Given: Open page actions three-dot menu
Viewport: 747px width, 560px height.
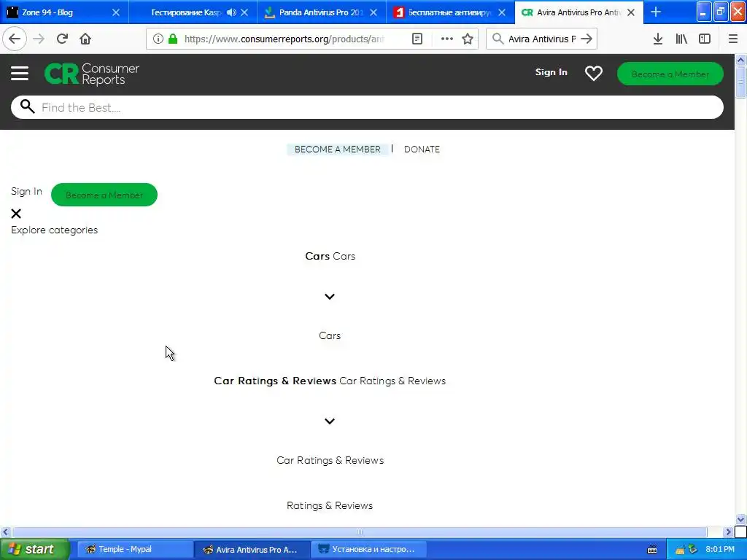Looking at the screenshot, I should point(447,39).
